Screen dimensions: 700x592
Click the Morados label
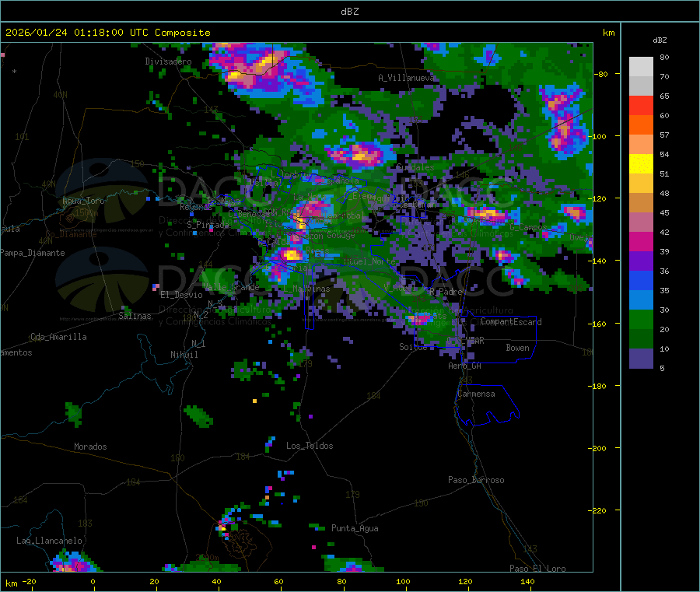(90, 447)
